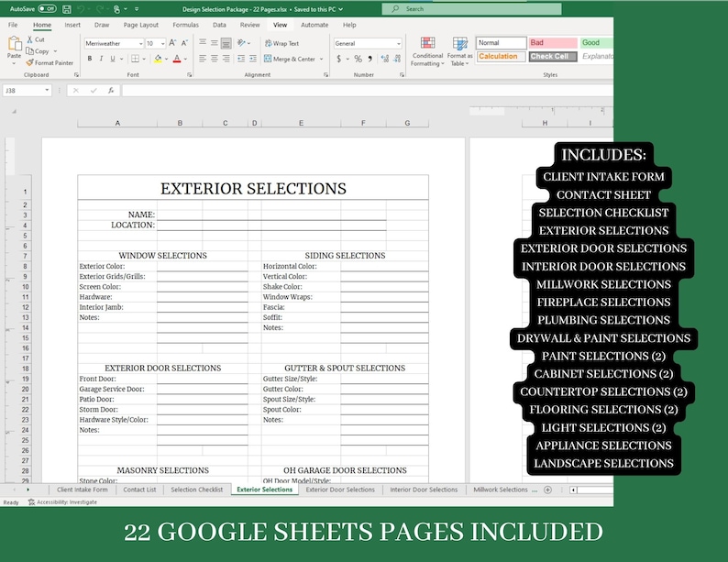Click the red Font Color icon
Image resolution: width=728 pixels, height=562 pixels.
(x=177, y=59)
